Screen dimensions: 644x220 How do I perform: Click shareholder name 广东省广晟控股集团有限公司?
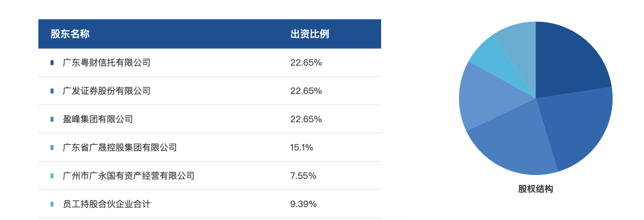pos(120,148)
